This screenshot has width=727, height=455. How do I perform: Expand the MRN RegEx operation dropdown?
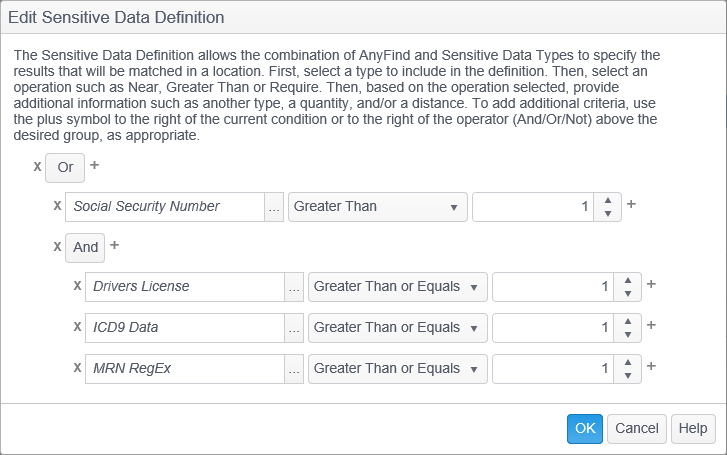tap(397, 368)
